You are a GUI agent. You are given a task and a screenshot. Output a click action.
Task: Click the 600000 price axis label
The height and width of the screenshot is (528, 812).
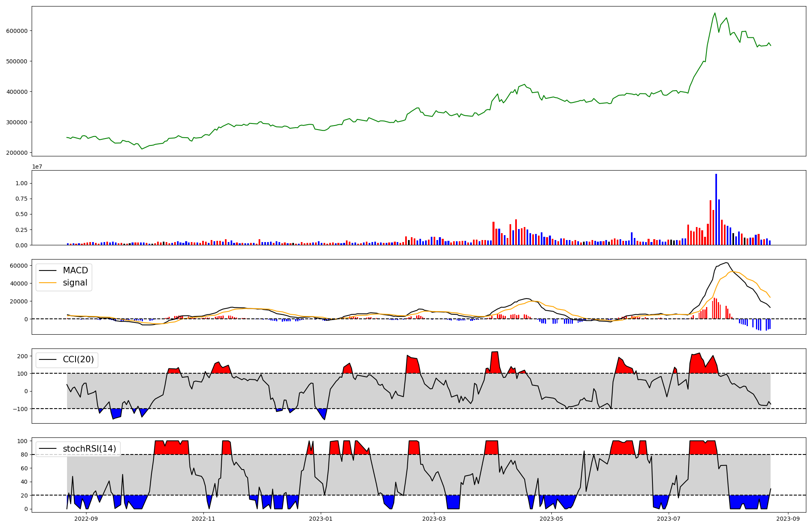pos(17,31)
